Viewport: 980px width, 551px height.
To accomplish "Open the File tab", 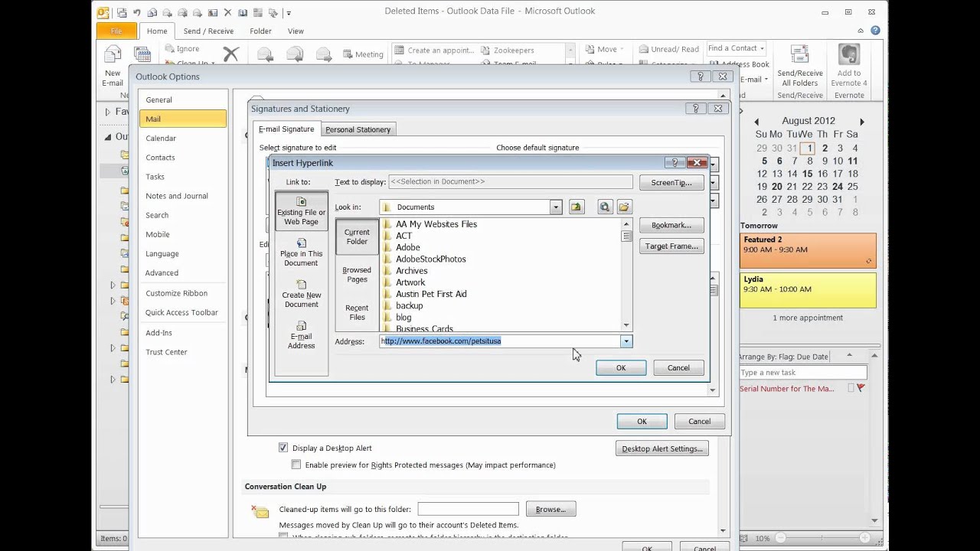I will click(116, 31).
